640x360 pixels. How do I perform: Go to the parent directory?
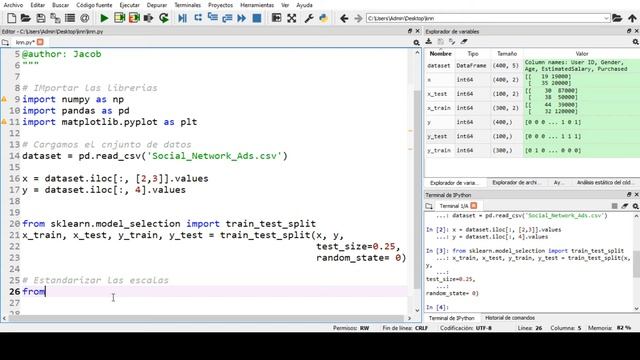click(x=632, y=18)
